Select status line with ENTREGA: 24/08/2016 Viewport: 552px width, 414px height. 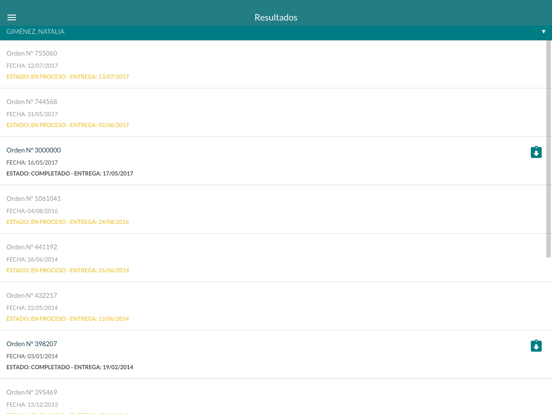click(x=68, y=222)
